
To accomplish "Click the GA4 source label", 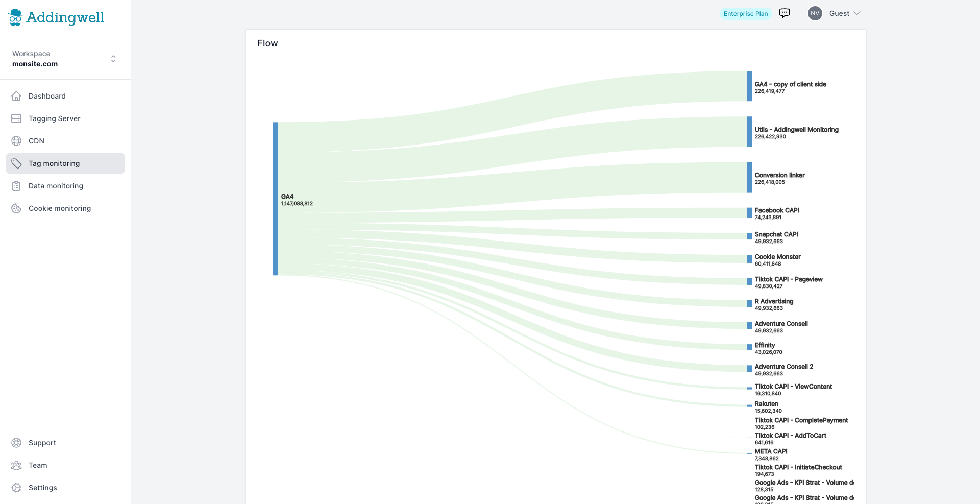I will [x=287, y=197].
